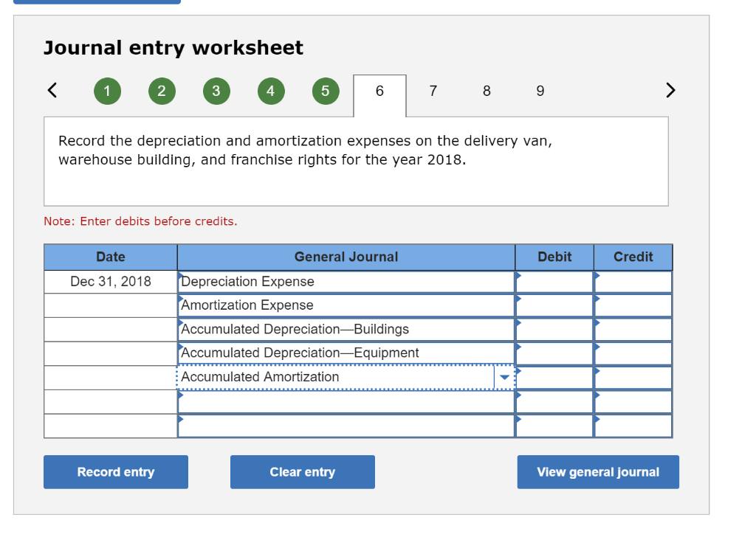The width and height of the screenshot is (756, 537).
Task: Open completed entry 3 circle
Action: point(216,91)
